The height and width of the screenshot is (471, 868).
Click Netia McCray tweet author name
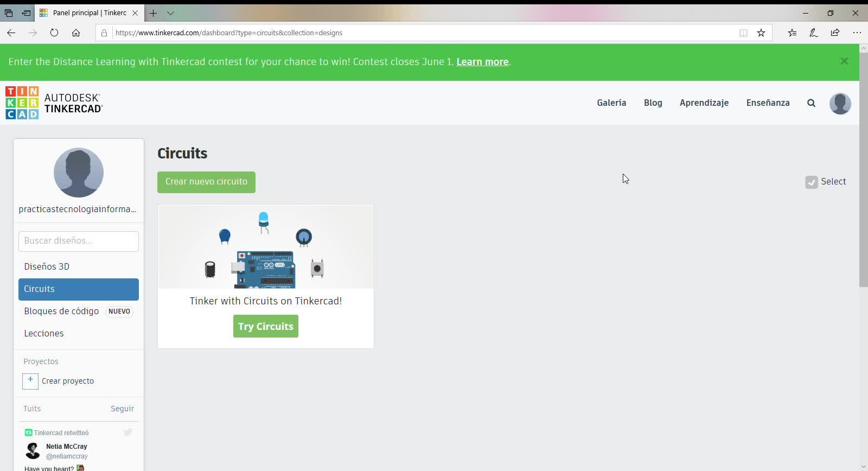point(67,447)
